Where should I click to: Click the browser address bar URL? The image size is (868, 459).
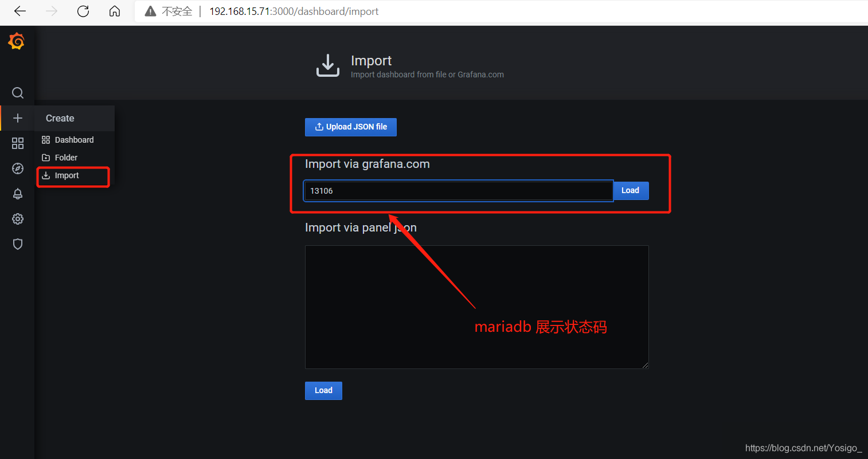pyautogui.click(x=294, y=11)
